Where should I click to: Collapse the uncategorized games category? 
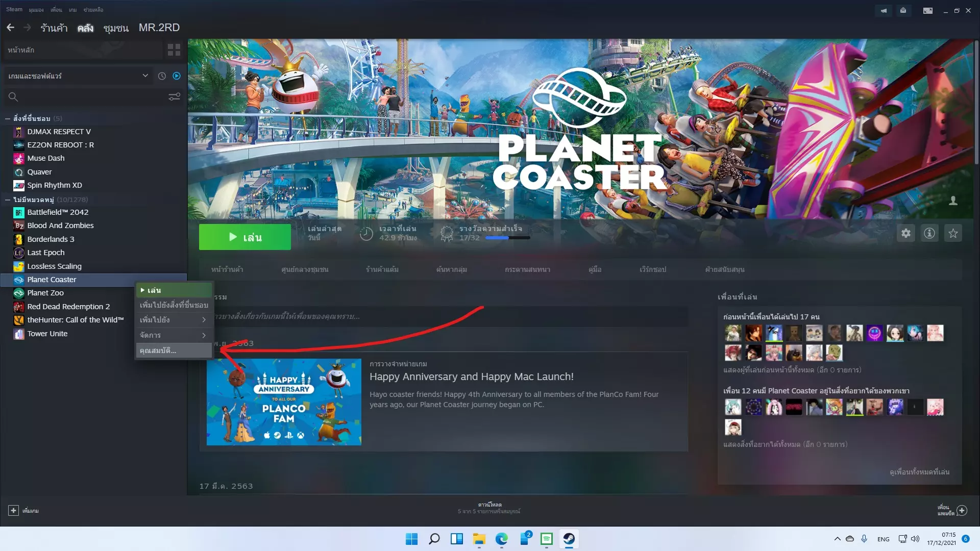coord(8,199)
